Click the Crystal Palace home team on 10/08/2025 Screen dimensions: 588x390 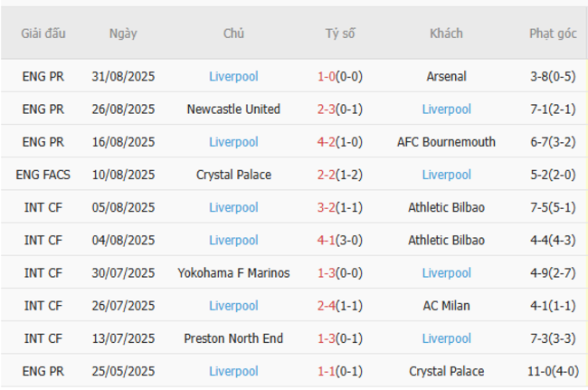pos(233,175)
